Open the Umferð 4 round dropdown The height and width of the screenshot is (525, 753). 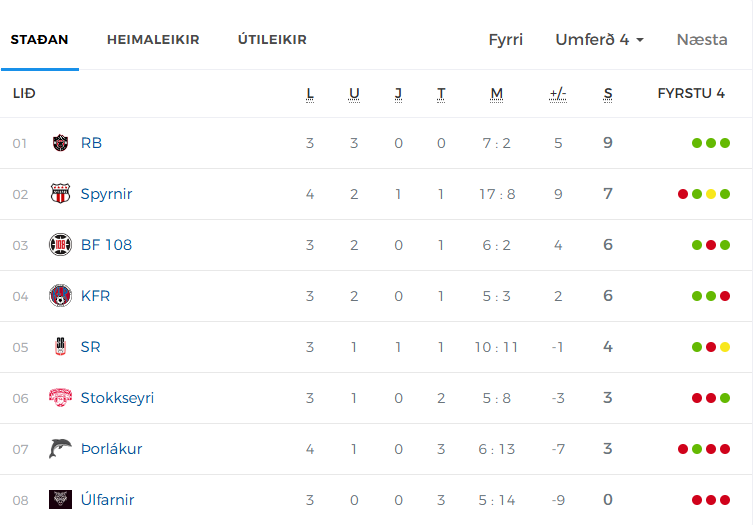(599, 39)
